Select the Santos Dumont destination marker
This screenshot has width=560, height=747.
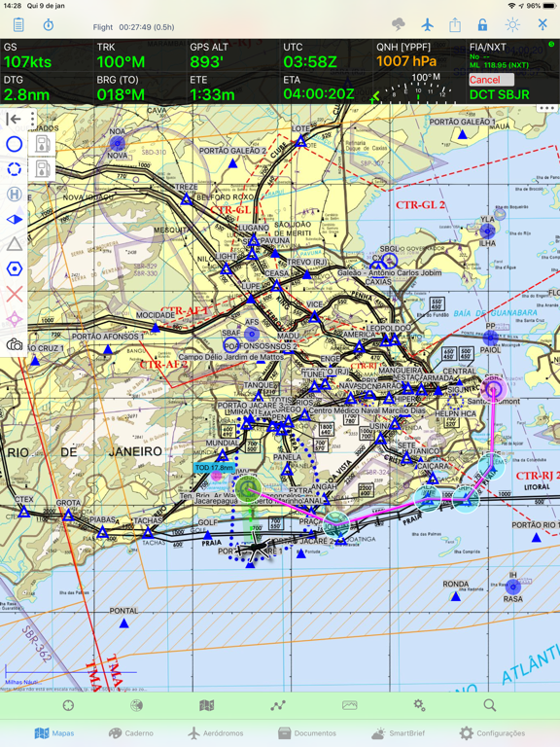pos(493,389)
